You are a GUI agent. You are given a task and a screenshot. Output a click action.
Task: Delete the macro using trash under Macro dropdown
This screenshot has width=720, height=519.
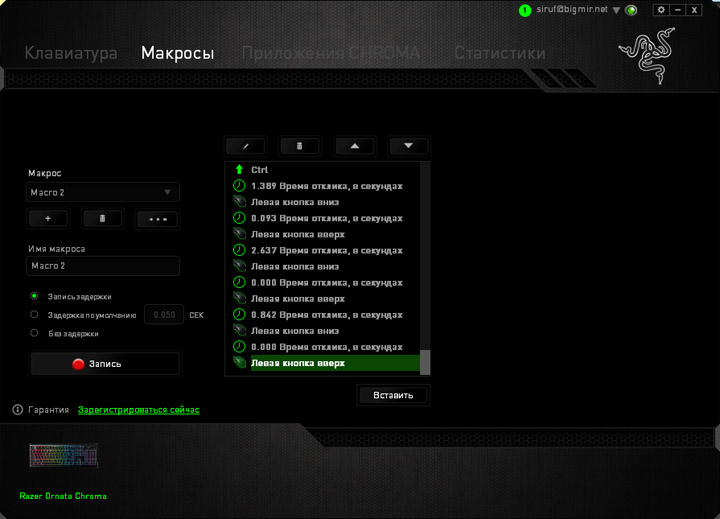[102, 219]
